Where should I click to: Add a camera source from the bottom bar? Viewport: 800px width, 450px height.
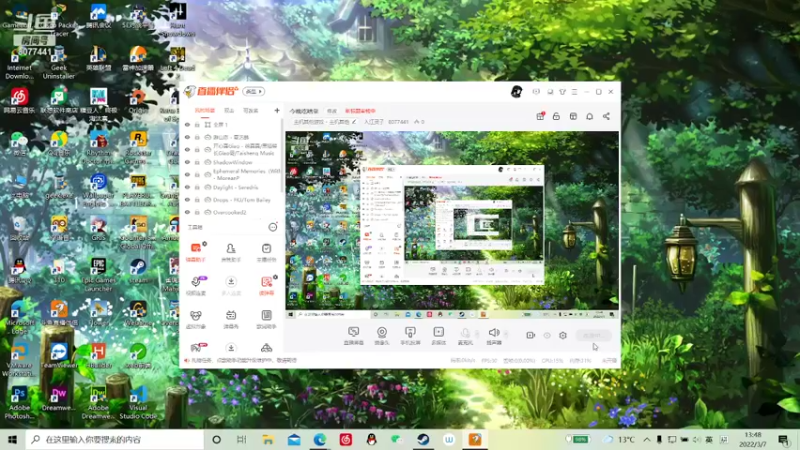pos(382,336)
